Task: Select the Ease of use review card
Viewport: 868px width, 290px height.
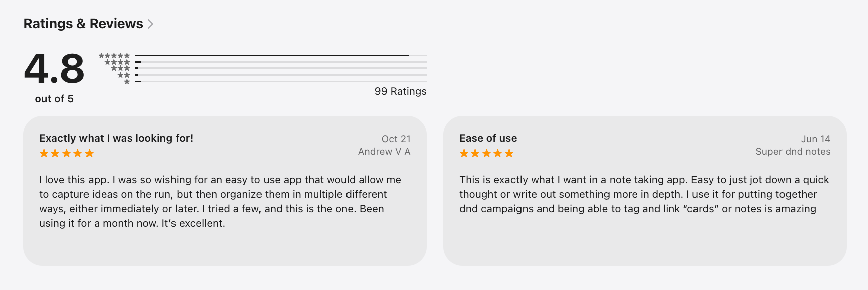Action: (645, 190)
